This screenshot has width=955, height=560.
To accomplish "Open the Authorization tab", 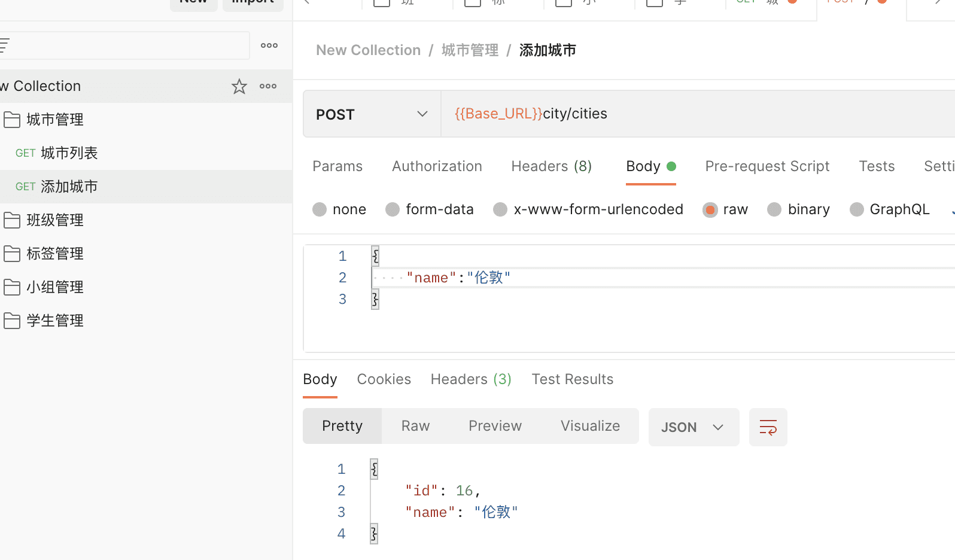I will click(x=437, y=166).
